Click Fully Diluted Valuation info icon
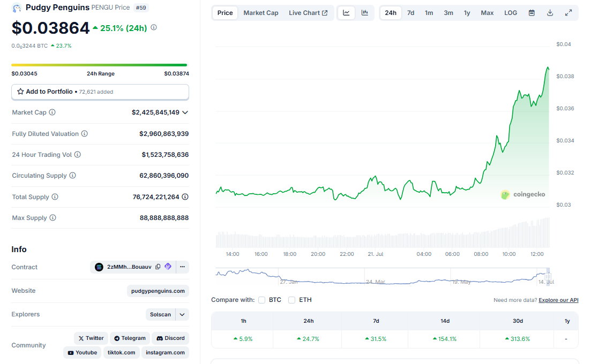 click(x=85, y=134)
